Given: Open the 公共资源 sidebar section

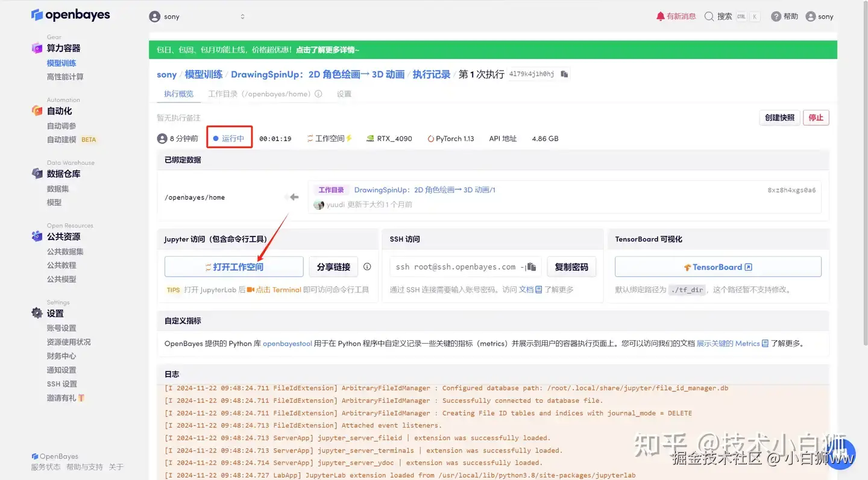Looking at the screenshot, I should pyautogui.click(x=63, y=236).
